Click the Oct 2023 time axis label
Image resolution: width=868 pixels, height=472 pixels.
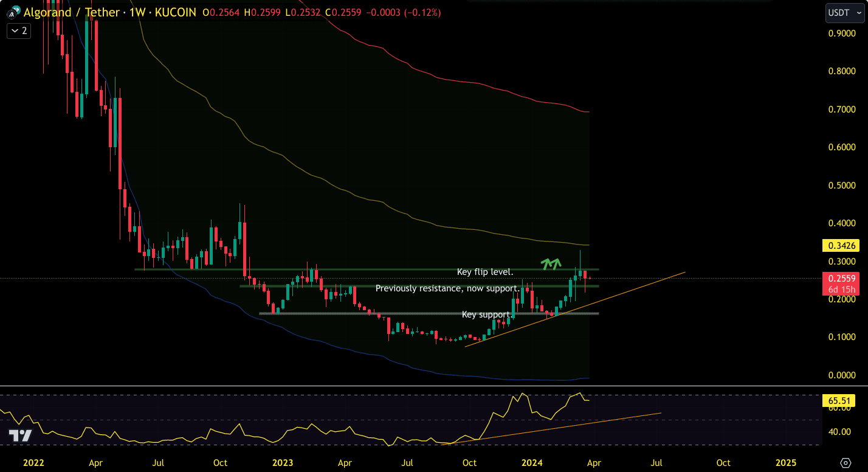(x=469, y=463)
